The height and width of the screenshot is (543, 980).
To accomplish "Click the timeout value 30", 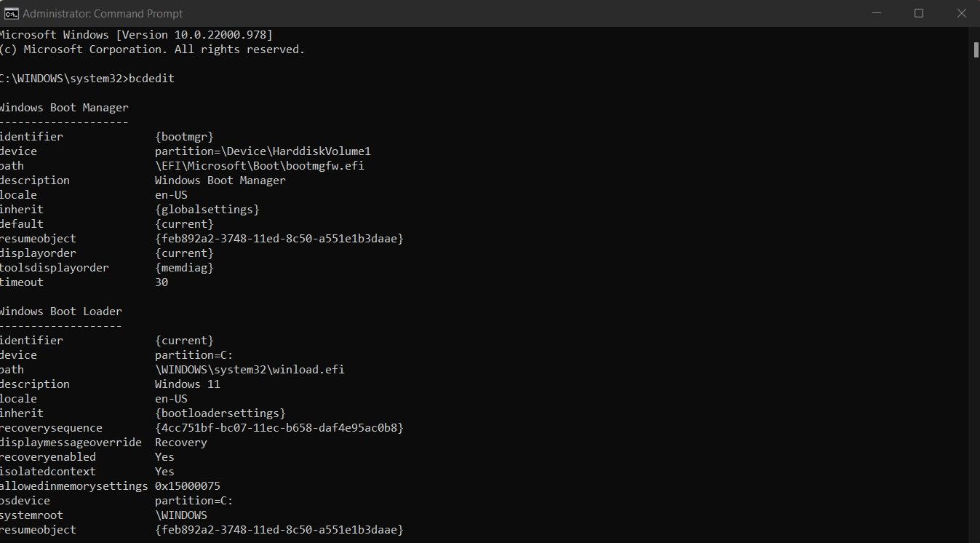I will (x=162, y=282).
